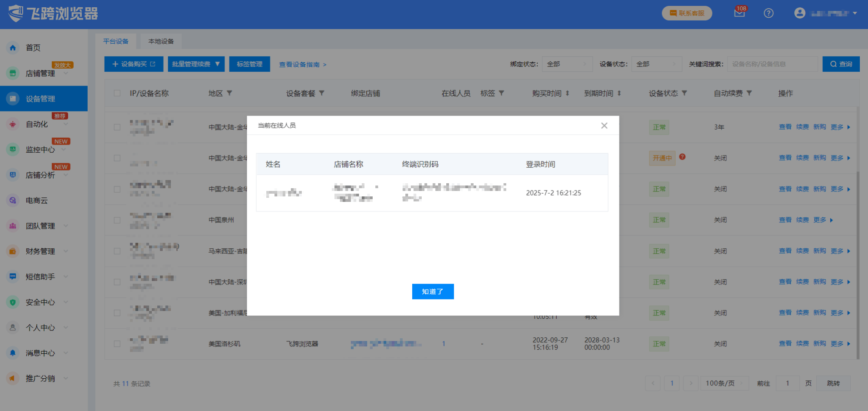This screenshot has width=868, height=411.
Task: Open the 查看设备指南 link
Action: click(x=302, y=65)
